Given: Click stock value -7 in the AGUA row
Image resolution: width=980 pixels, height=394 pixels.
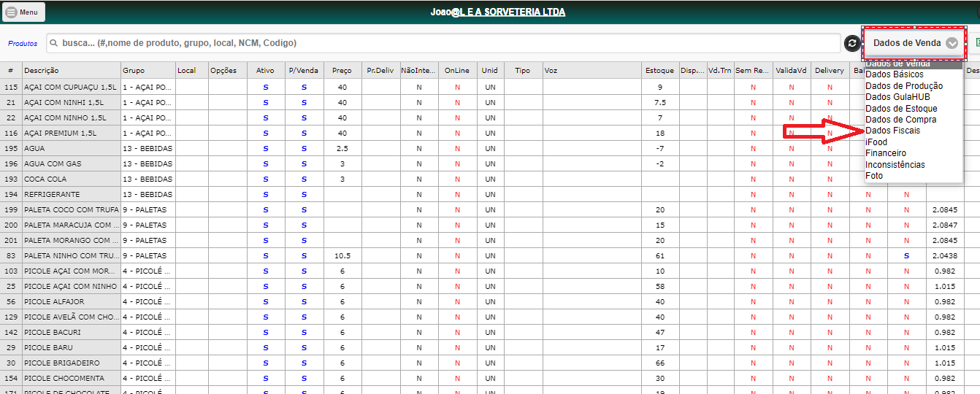Looking at the screenshot, I should [x=659, y=149].
